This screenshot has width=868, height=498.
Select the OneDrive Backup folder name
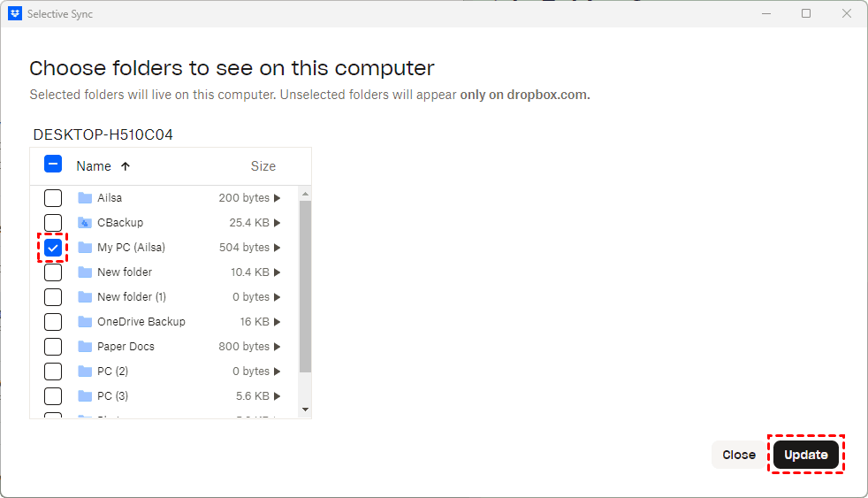click(141, 322)
